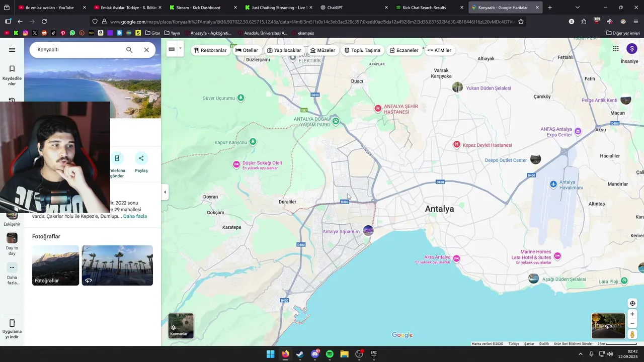Open Steam from the taskbar
The height and width of the screenshot is (362, 644).
click(x=300, y=354)
